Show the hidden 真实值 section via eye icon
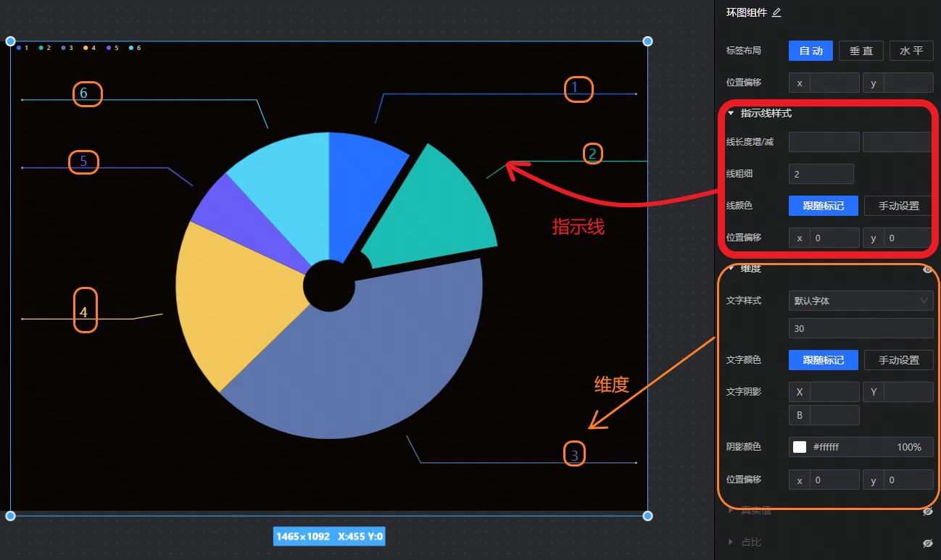The width and height of the screenshot is (941, 560). tap(927, 511)
